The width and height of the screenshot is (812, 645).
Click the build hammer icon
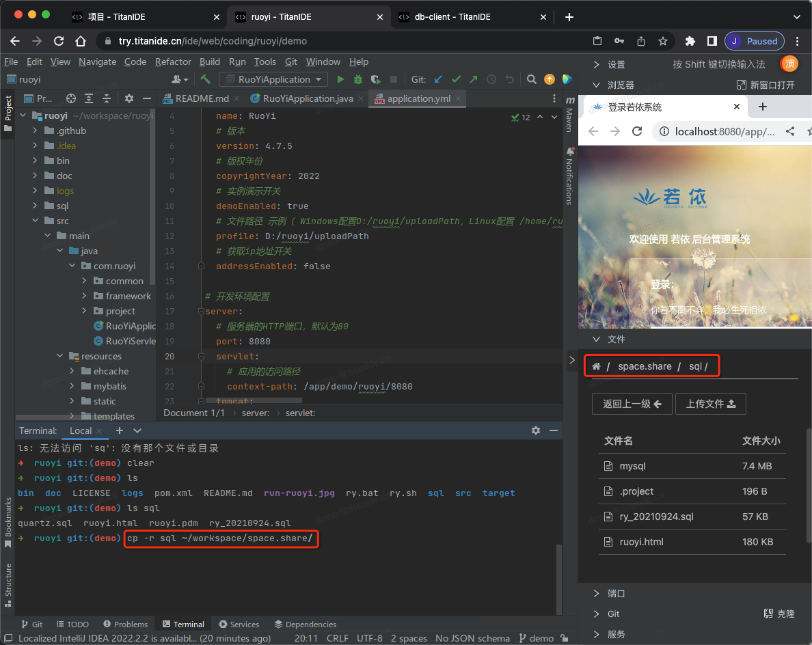(205, 80)
